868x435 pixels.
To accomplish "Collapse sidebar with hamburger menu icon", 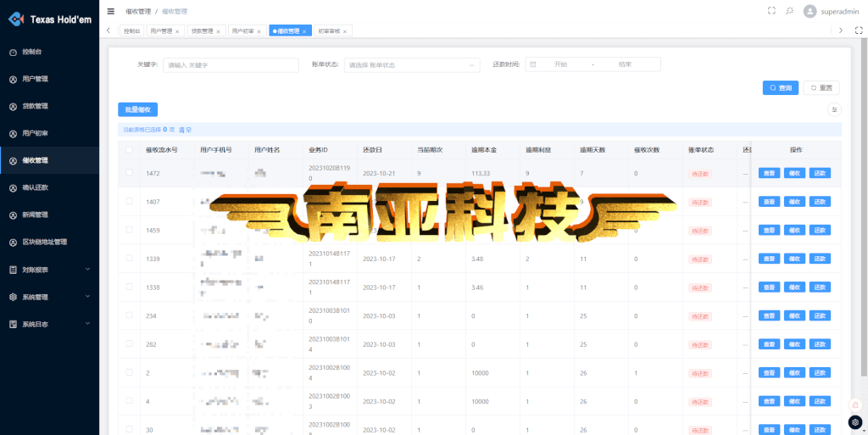I will point(111,11).
